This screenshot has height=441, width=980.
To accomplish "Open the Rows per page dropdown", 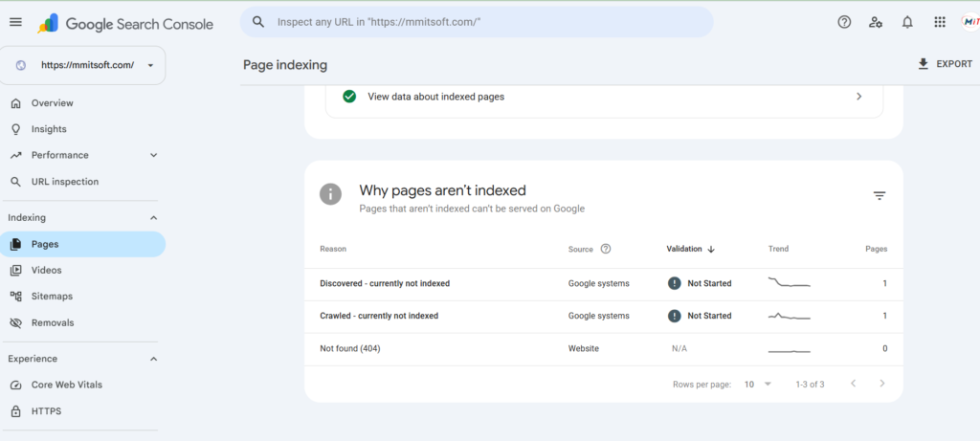I will (758, 385).
